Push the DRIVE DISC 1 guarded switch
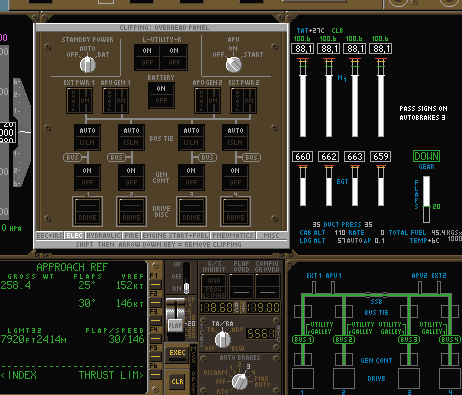Image resolution: width=462 pixels, height=395 pixels. pyautogui.click(x=87, y=211)
